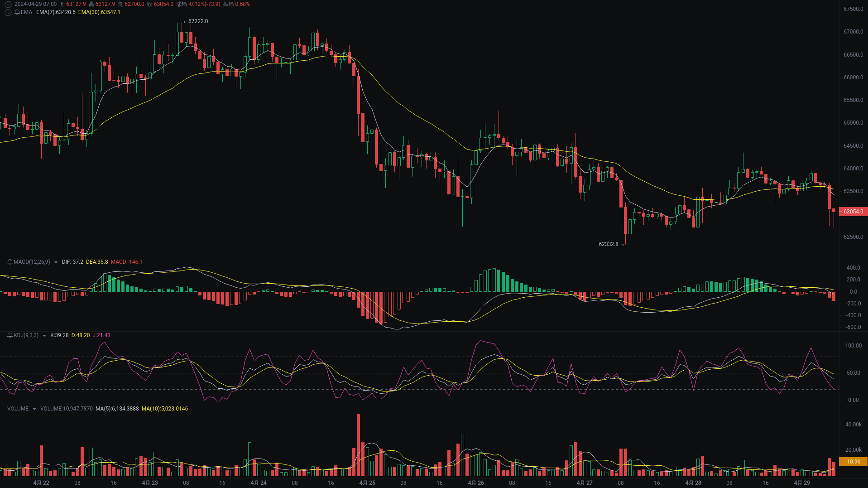Open the MACD(12,26,9) dropdown arrow
Screen dimensions: 868x488
point(56,262)
